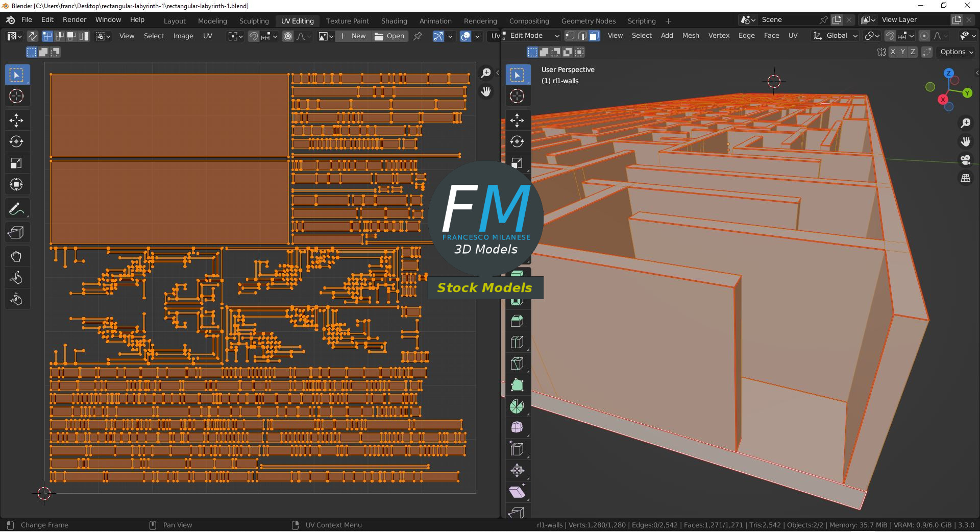The width and height of the screenshot is (980, 532).
Task: Select the Edge Slide tool
Action: click(517, 449)
